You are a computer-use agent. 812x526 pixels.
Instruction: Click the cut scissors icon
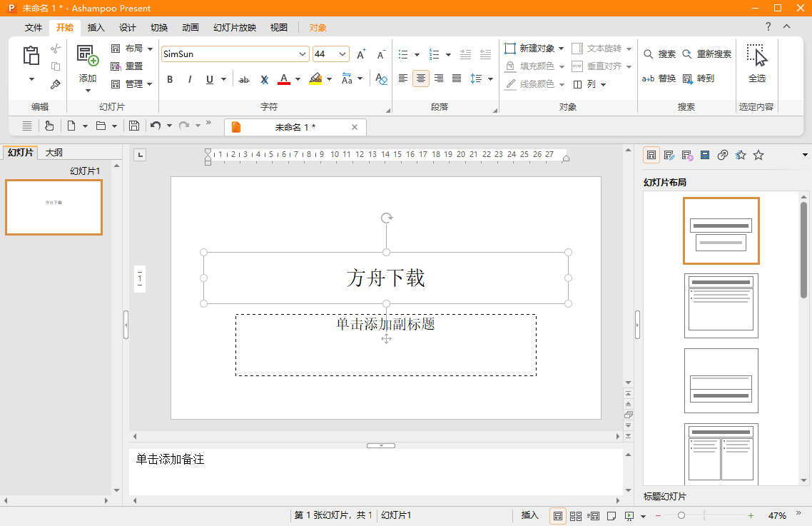coord(56,49)
